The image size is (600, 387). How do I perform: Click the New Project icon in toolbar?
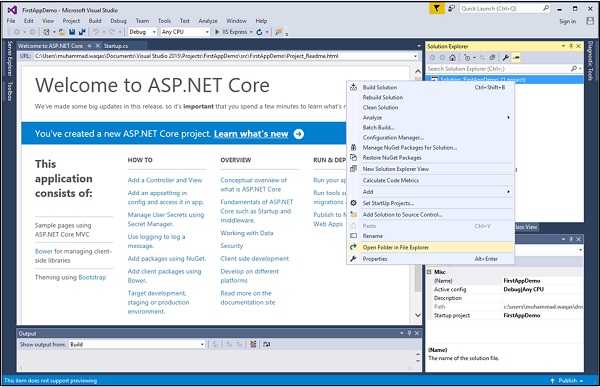tap(46, 32)
